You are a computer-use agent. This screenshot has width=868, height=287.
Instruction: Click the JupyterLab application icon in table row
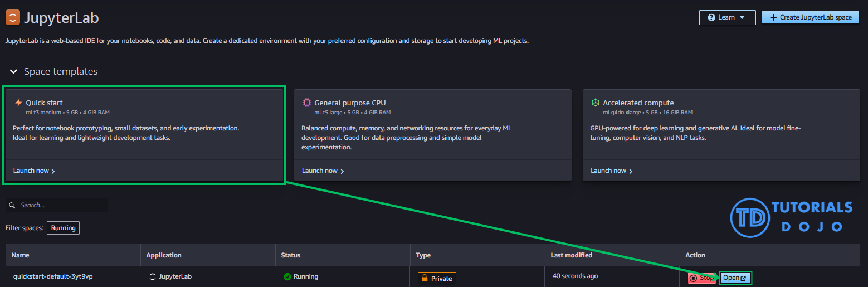(153, 276)
